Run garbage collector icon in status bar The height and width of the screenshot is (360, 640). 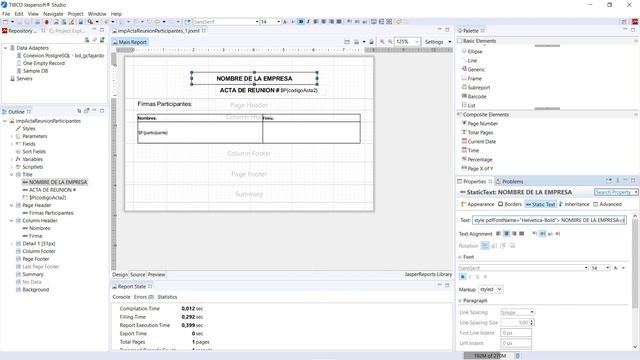[518, 356]
